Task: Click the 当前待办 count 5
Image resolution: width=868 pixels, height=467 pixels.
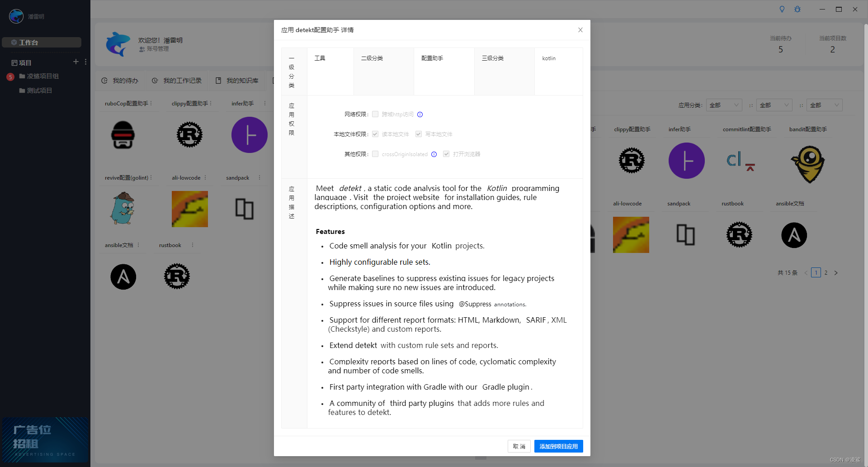Action: coord(781,49)
